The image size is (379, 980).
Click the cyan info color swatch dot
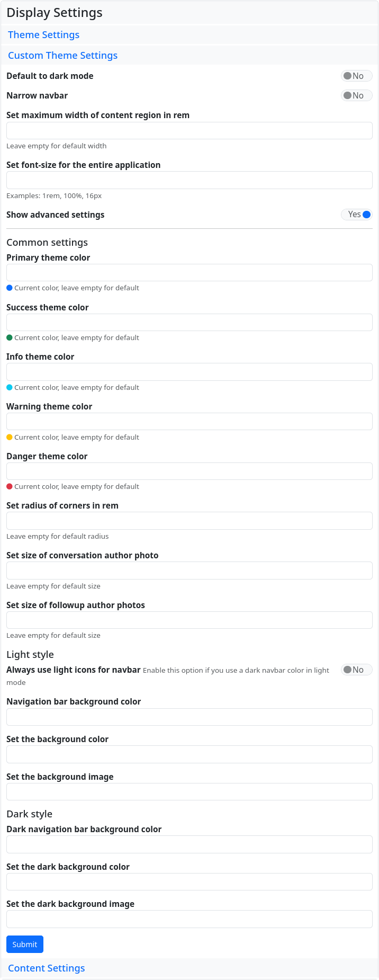pos(10,387)
